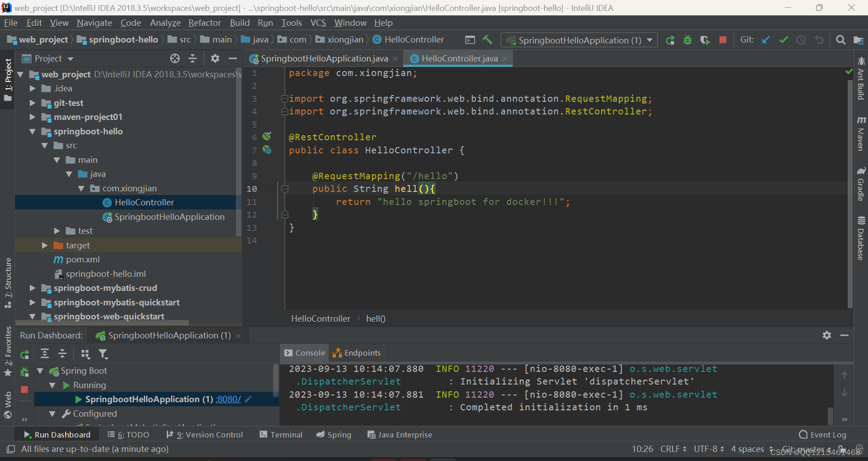Select pom.xml in the project tree
The width and height of the screenshot is (868, 461).
pyautogui.click(x=83, y=260)
